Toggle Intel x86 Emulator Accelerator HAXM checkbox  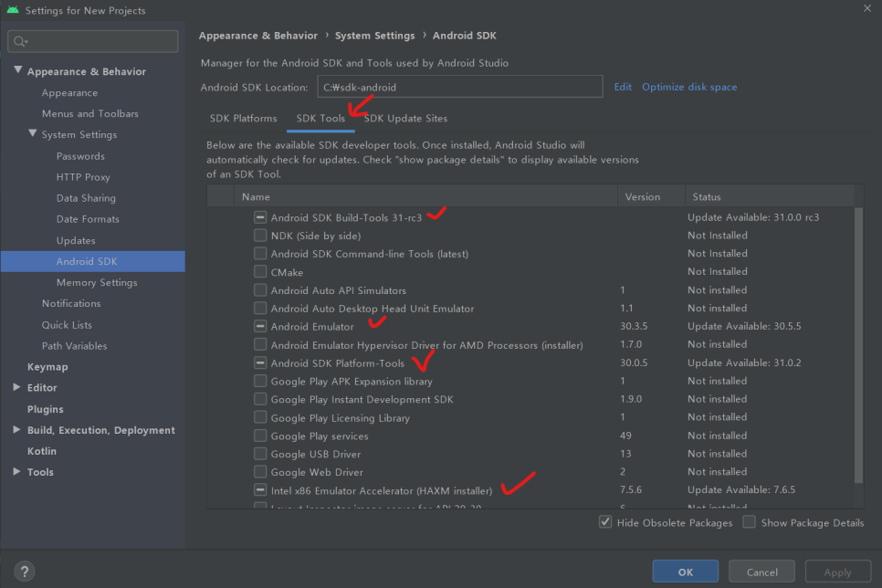260,490
